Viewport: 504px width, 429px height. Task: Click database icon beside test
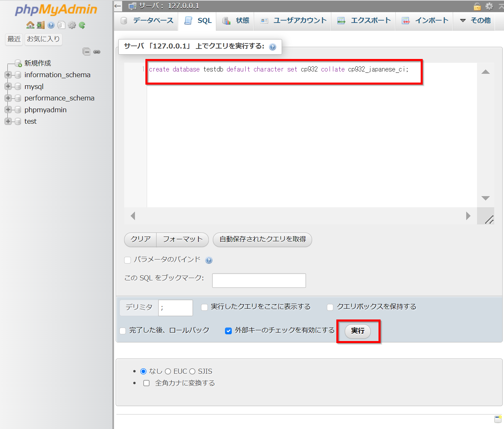18,121
